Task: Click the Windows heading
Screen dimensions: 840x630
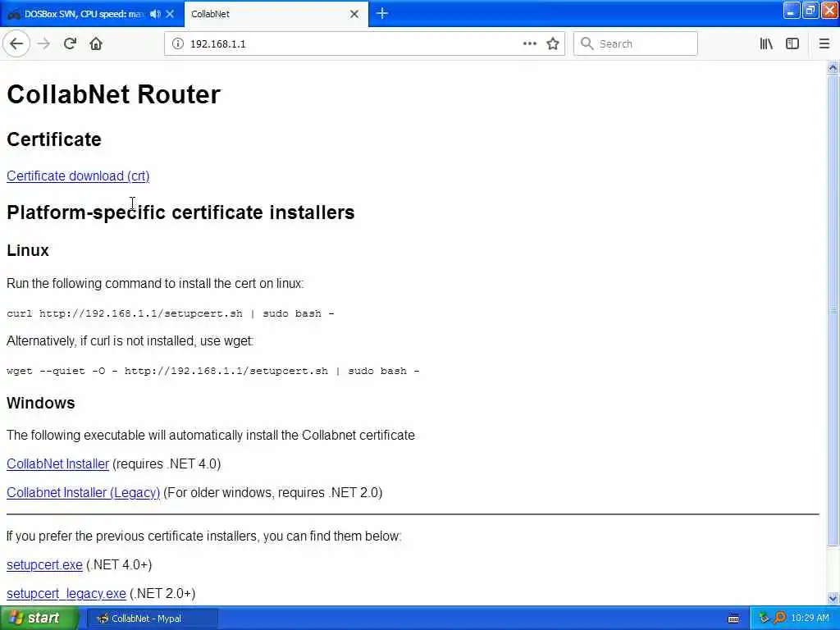Action: [x=41, y=403]
